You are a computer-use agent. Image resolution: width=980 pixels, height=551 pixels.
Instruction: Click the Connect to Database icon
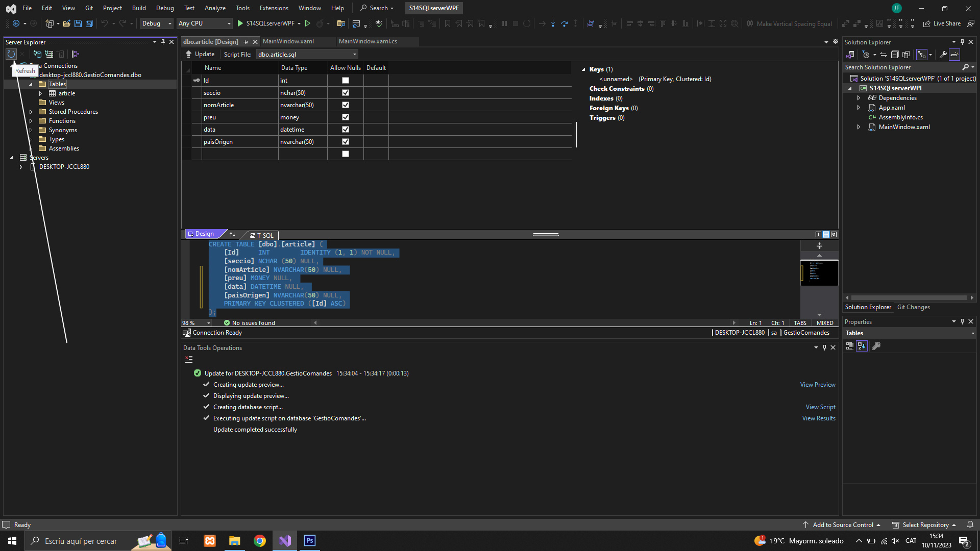click(x=37, y=54)
